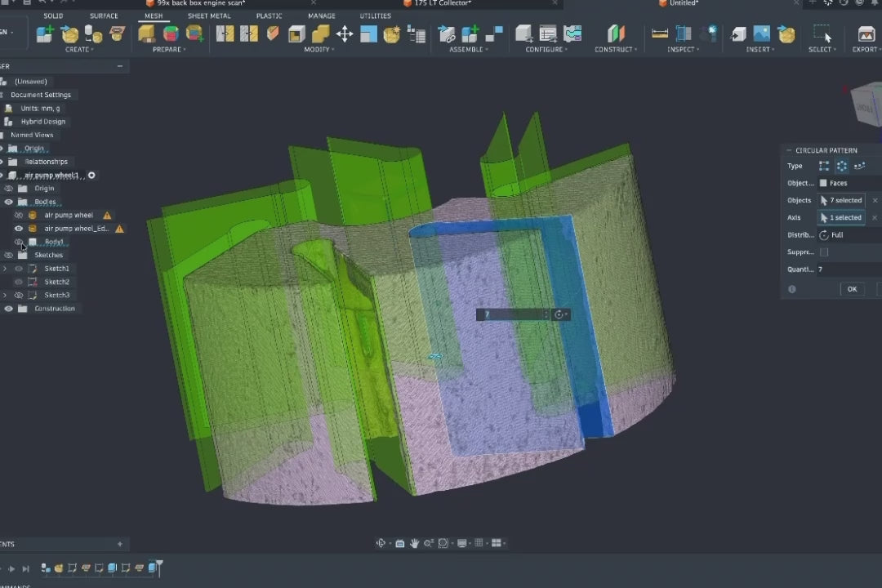882x588 pixels.
Task: Click the Display Settings monitor icon
Action: point(463,543)
